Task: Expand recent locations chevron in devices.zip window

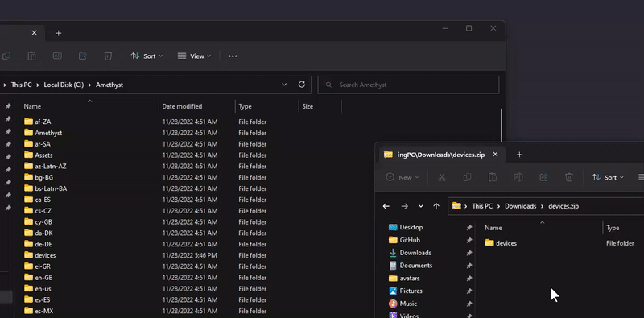Action: coord(420,206)
